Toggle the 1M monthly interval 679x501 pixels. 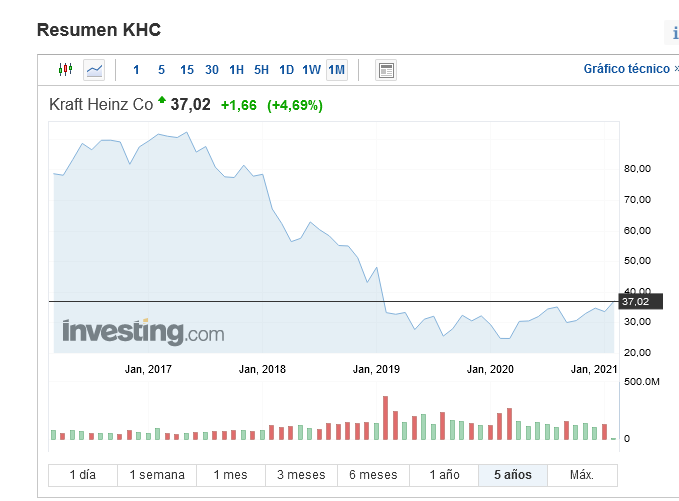336,70
